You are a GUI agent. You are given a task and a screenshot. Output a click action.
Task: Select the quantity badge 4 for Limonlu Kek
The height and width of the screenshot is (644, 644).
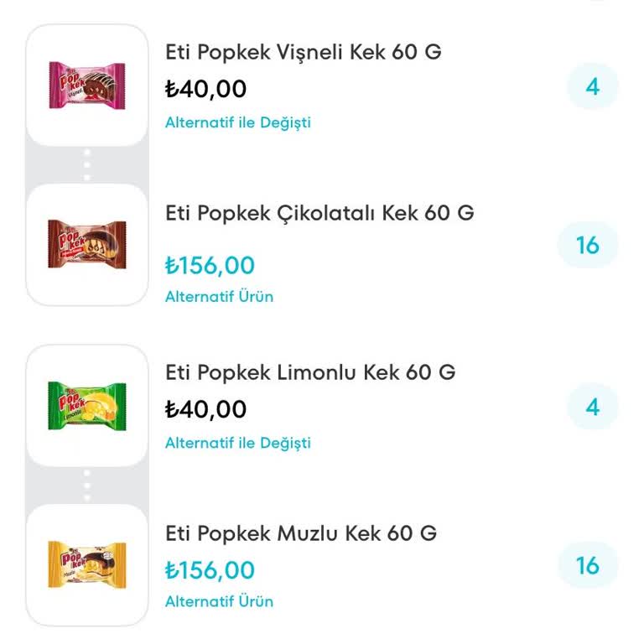click(592, 407)
